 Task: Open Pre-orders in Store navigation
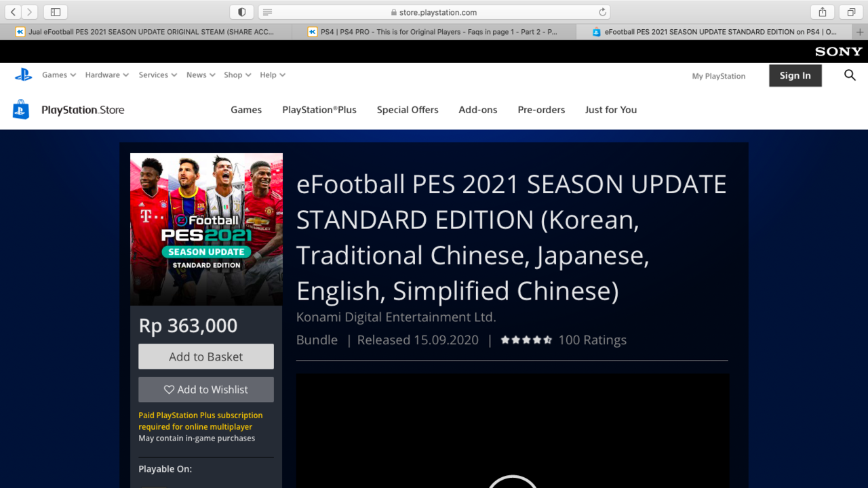(541, 110)
